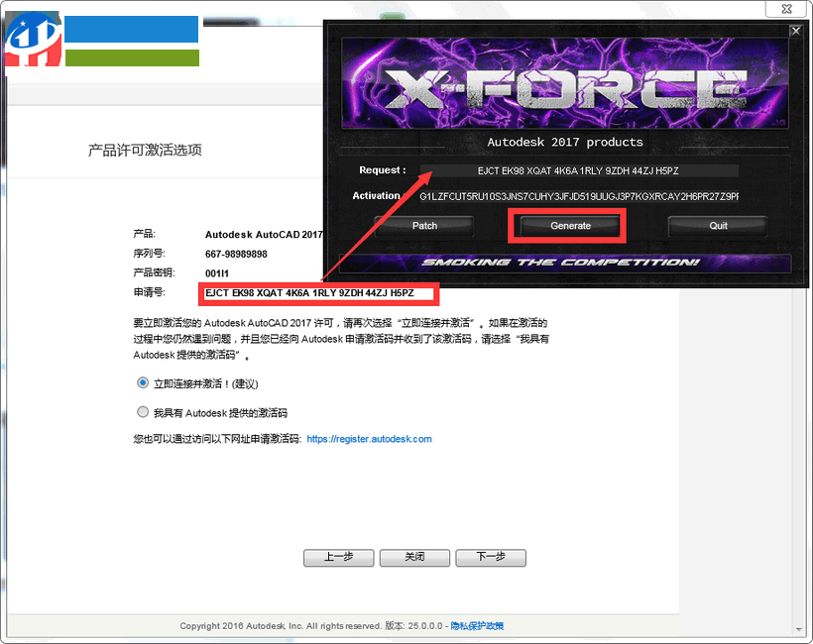813x644 pixels.
Task: Click the 关闭 button
Action: [414, 558]
